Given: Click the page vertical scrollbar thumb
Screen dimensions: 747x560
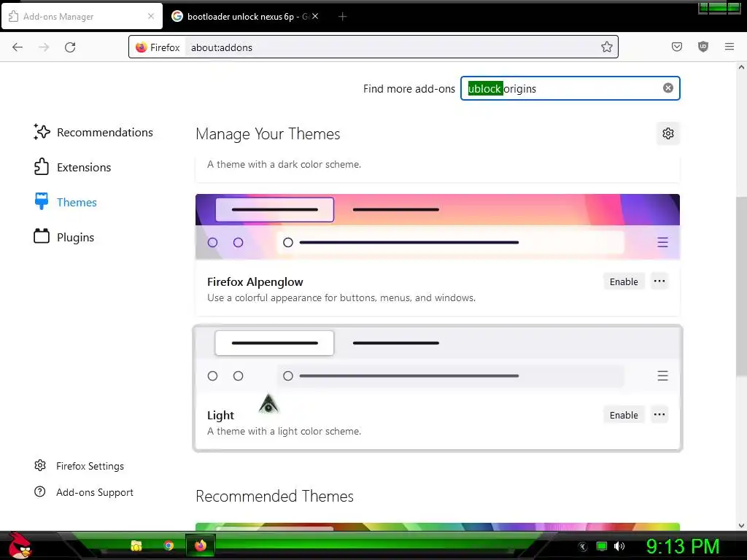Looking at the screenshot, I should pyautogui.click(x=741, y=286).
